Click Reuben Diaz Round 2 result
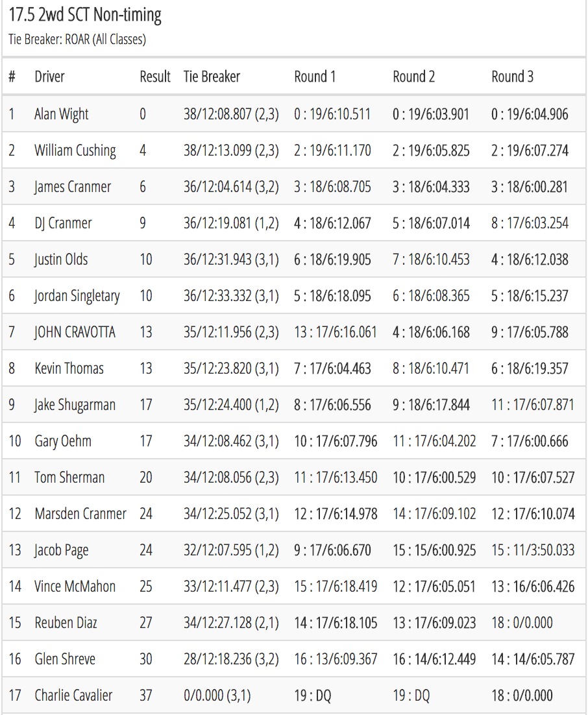Image resolution: width=588 pixels, height=715 pixels. click(434, 622)
